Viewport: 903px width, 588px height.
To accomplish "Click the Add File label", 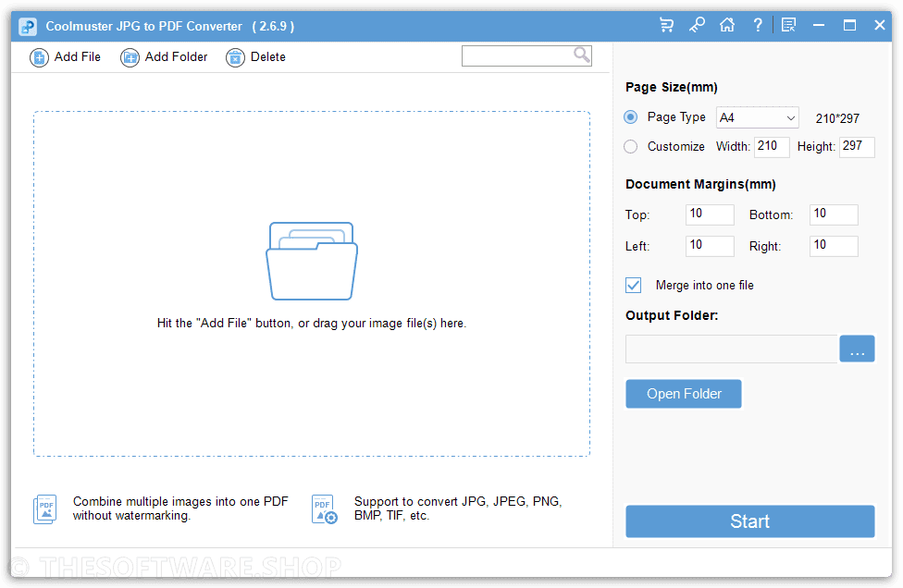I will [x=77, y=57].
